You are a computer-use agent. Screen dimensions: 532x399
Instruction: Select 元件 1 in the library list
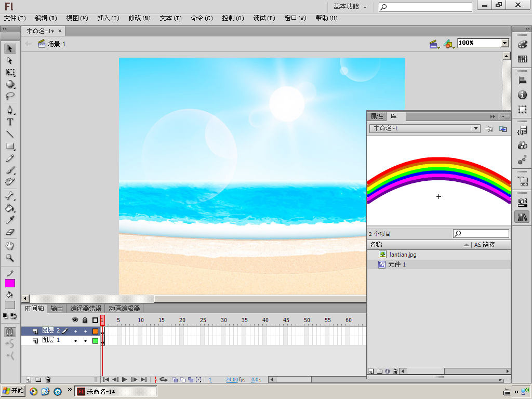coord(397,264)
